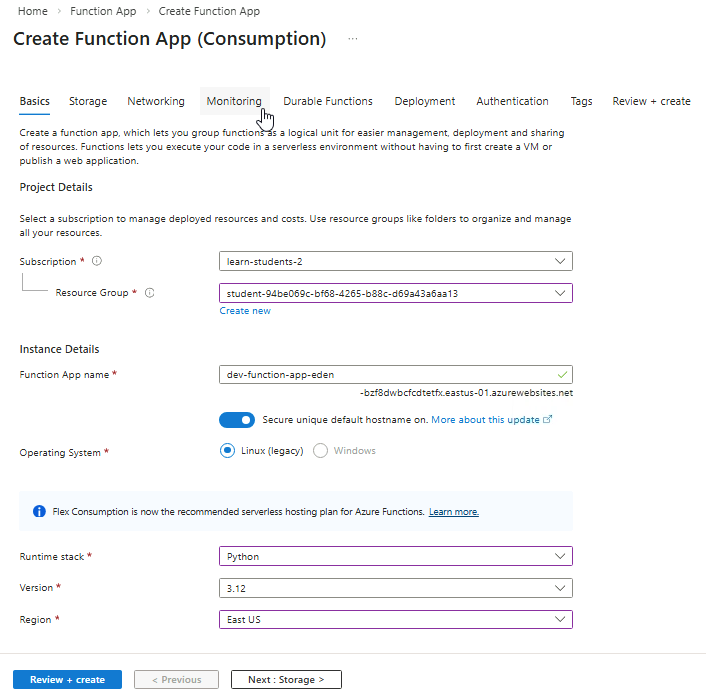Click the Review + create button
The image size is (706, 699).
click(67, 680)
